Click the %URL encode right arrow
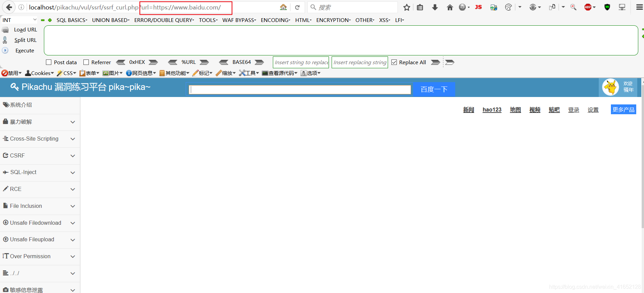 point(204,62)
